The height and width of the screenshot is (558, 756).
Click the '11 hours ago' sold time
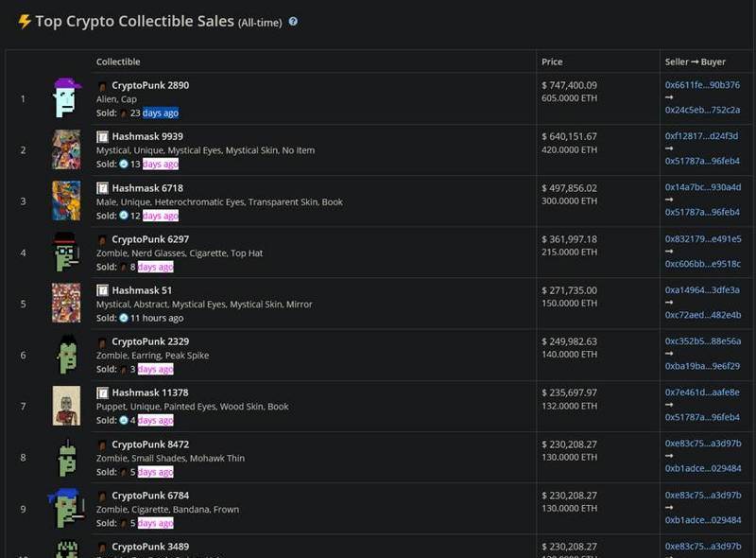[x=157, y=318]
